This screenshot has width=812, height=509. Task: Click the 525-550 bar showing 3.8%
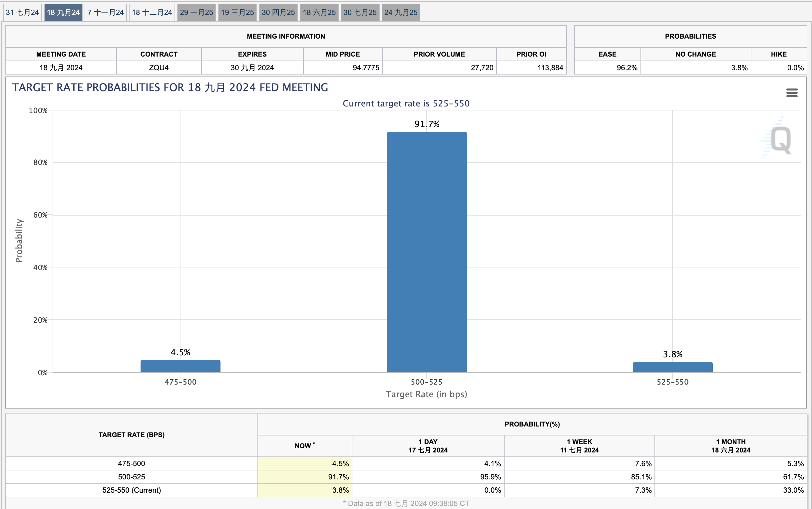[672, 367]
